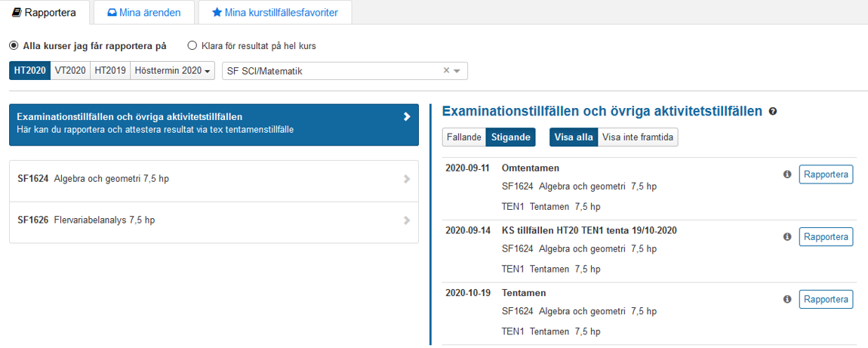Expand the SF SCI/Matematik organisation dropdown arrow
Screen dimensions: 868x348
click(x=457, y=71)
